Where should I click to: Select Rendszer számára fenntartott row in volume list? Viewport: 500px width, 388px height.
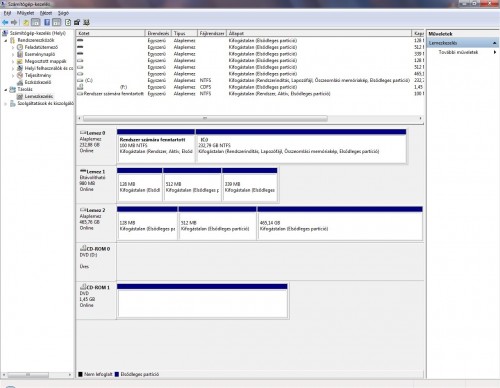click(250, 94)
